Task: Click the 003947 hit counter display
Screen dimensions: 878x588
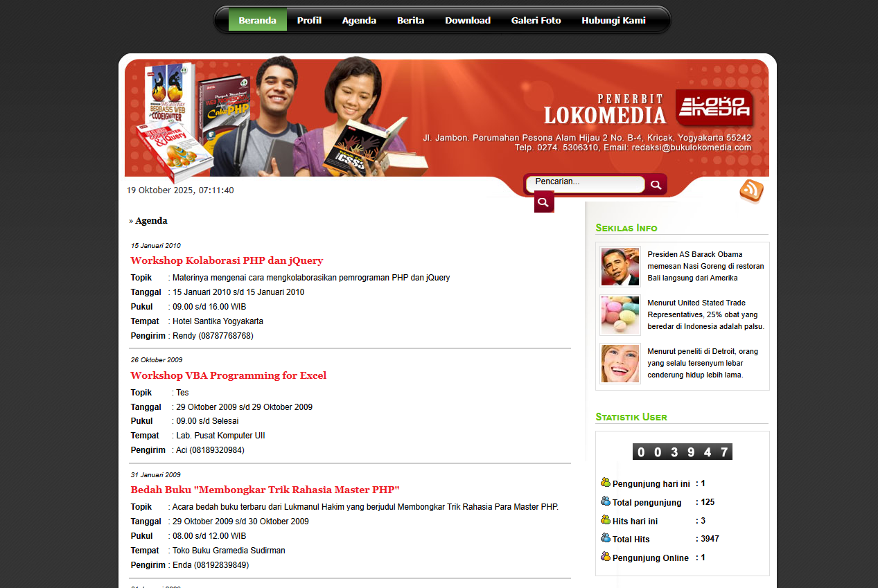Action: 682,452
